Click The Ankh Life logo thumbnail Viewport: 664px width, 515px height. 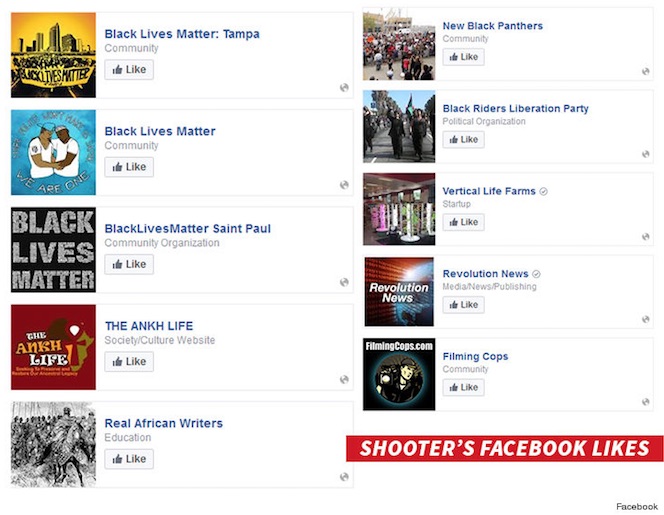pos(53,347)
